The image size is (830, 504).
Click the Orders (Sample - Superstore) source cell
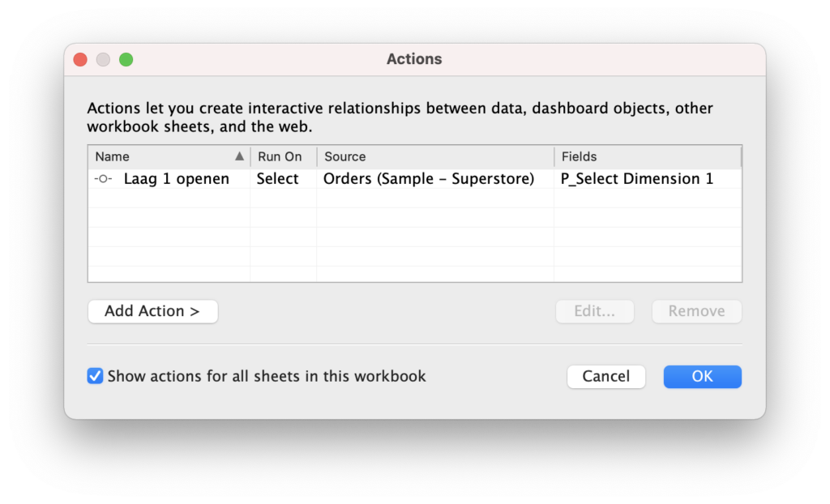[428, 179]
